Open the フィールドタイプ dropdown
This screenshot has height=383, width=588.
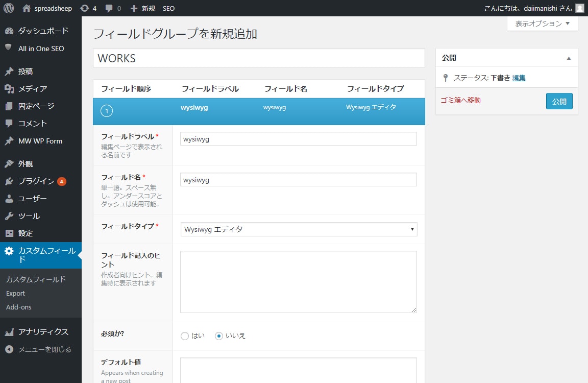click(x=299, y=229)
